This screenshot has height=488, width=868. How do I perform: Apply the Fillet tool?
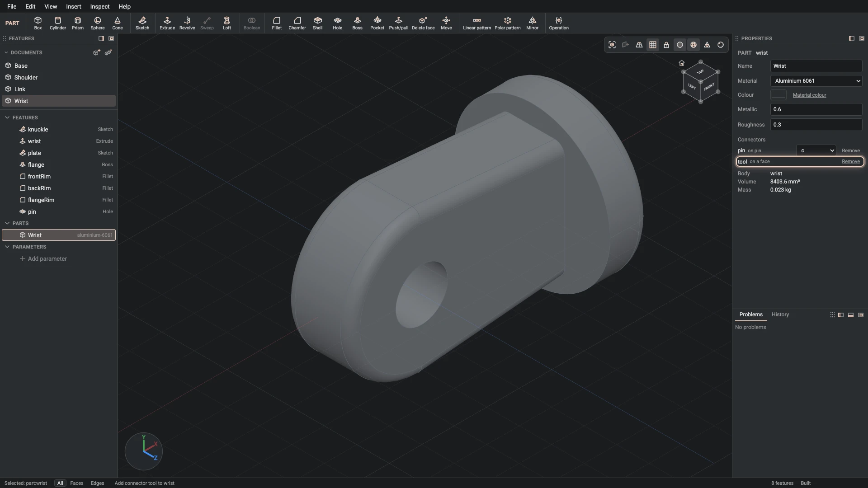[277, 23]
